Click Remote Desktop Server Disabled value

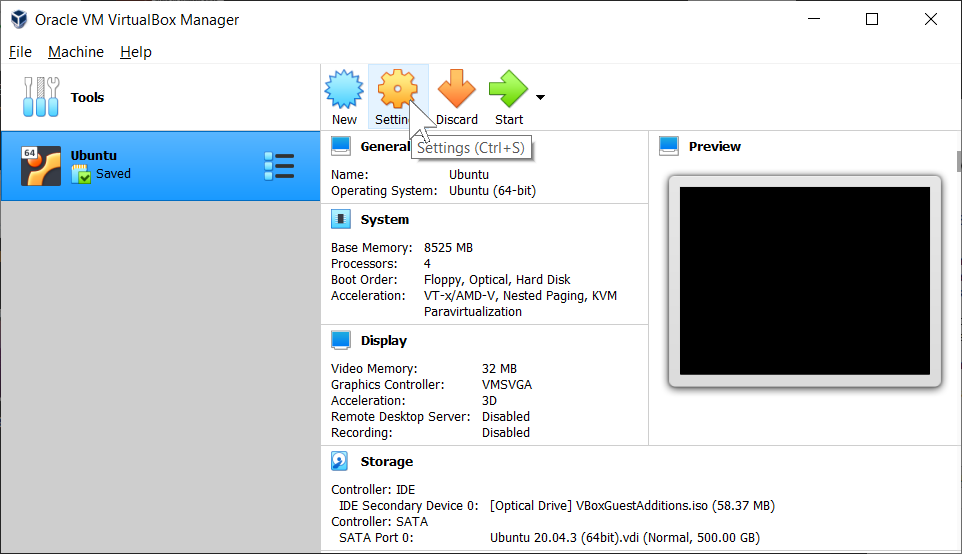coord(506,417)
